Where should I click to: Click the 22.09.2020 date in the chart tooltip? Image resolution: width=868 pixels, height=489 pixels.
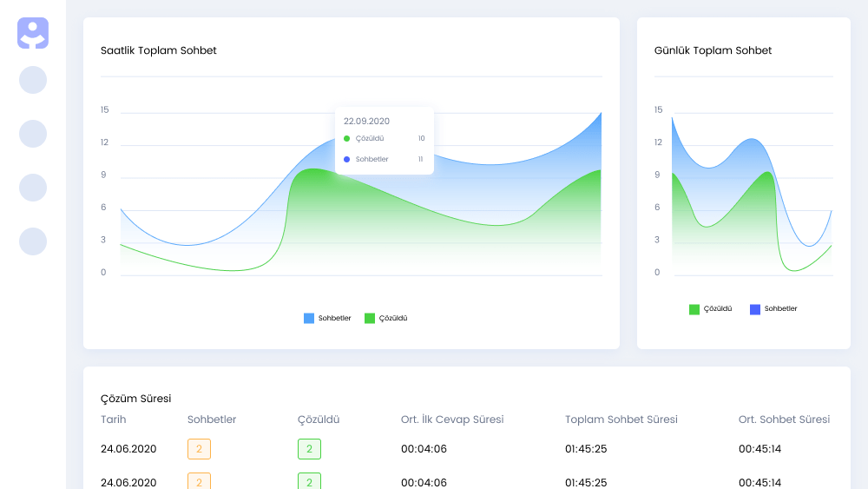click(x=366, y=122)
